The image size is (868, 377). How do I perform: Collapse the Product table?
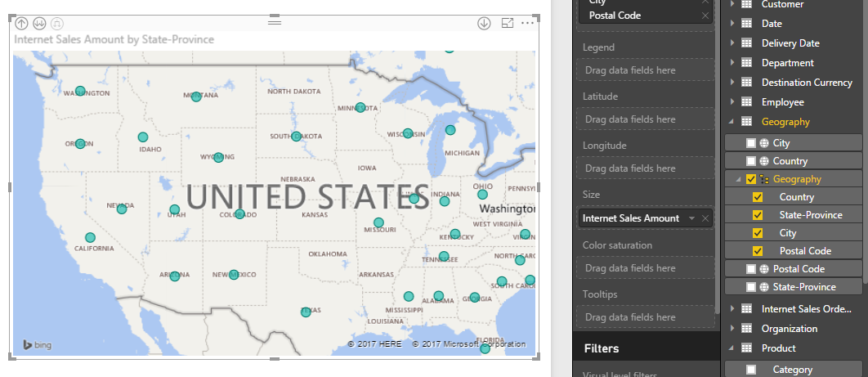[x=732, y=348]
